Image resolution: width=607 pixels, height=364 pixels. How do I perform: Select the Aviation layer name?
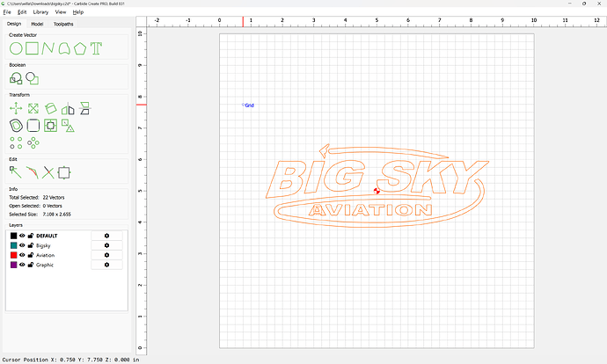coord(45,255)
